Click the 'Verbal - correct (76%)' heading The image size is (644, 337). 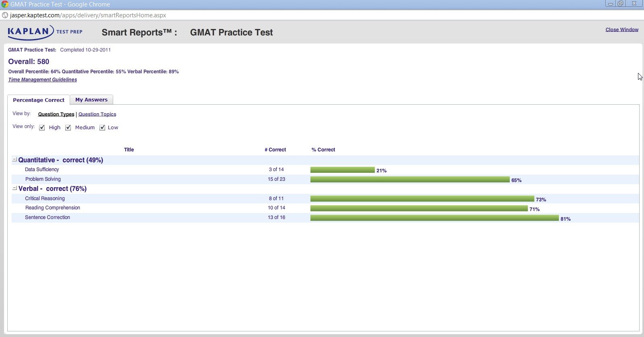click(x=52, y=189)
